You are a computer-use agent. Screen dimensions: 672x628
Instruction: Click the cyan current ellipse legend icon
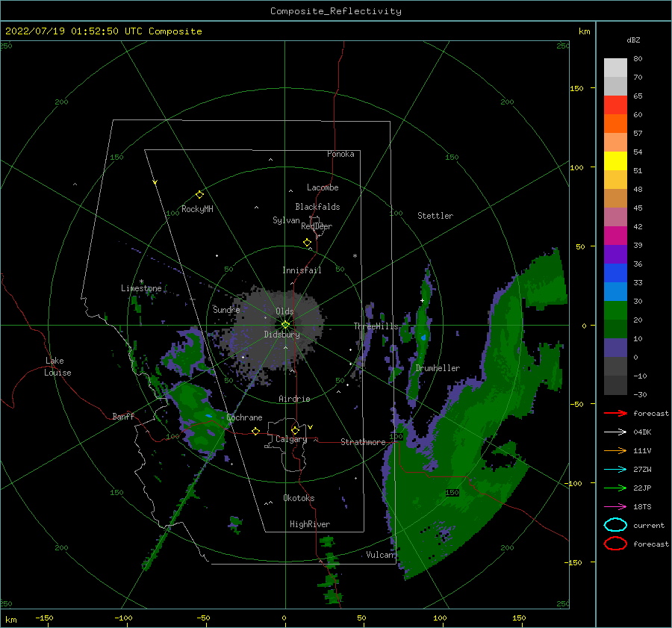coord(615,525)
